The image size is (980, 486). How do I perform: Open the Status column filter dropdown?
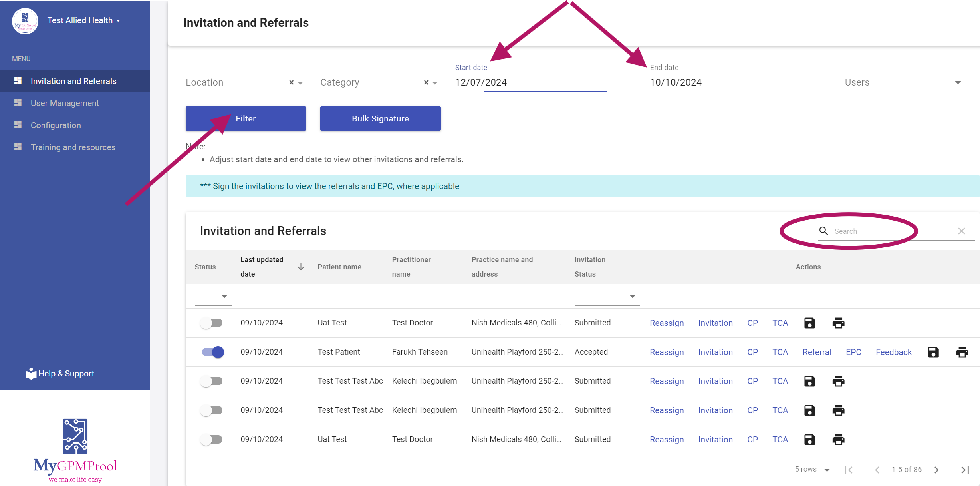[x=213, y=296]
